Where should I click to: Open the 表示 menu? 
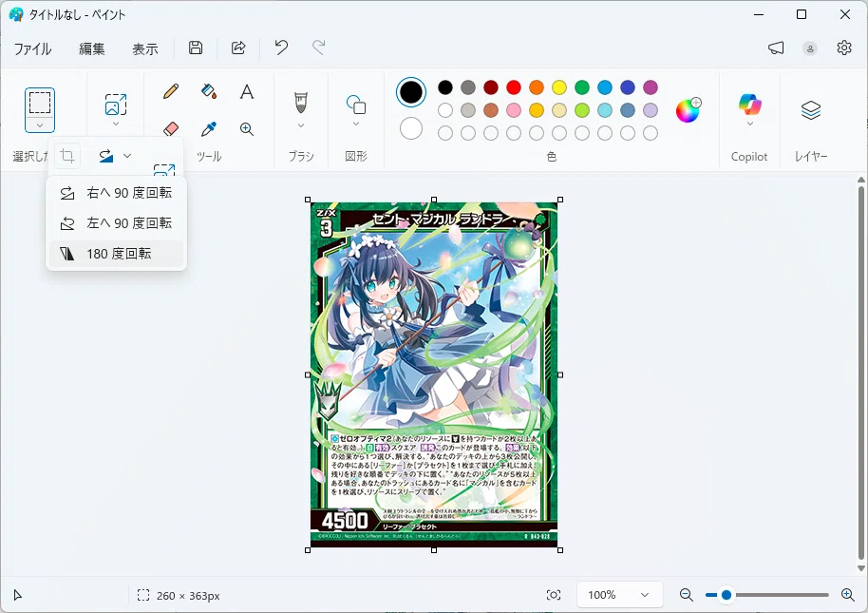point(145,48)
